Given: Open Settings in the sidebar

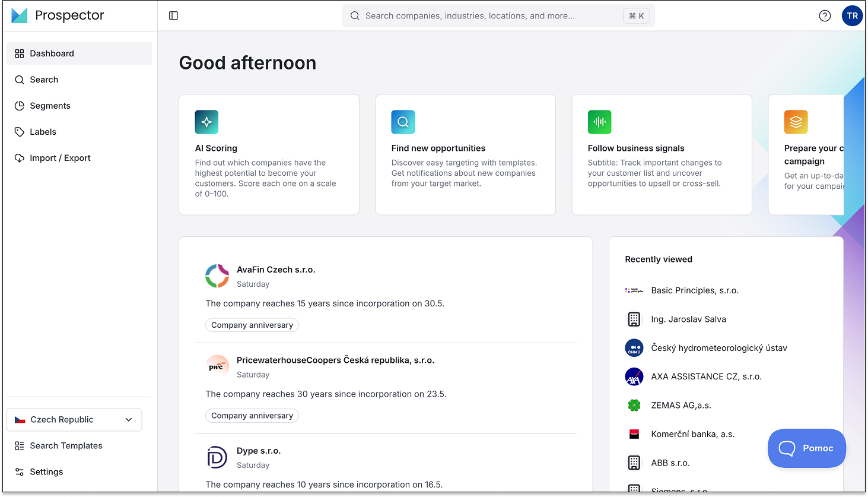Looking at the screenshot, I should pyautogui.click(x=79, y=472).
